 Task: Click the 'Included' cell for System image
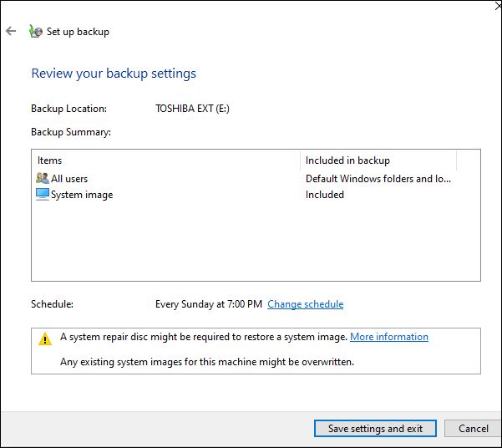pyautogui.click(x=325, y=195)
